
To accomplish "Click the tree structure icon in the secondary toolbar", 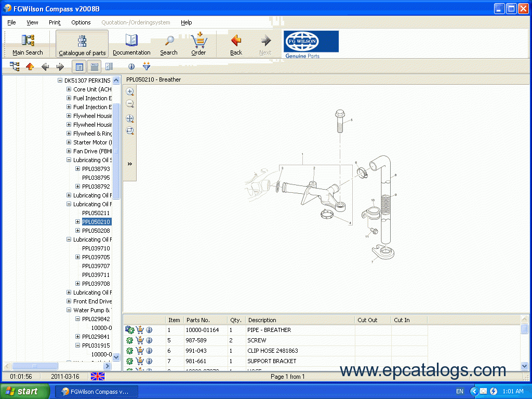I will point(15,66).
